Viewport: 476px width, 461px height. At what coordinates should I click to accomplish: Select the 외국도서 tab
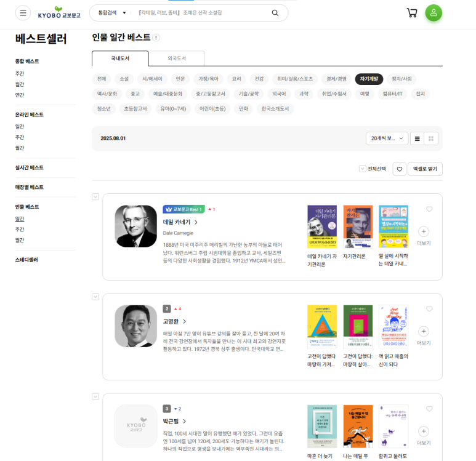[x=177, y=58]
